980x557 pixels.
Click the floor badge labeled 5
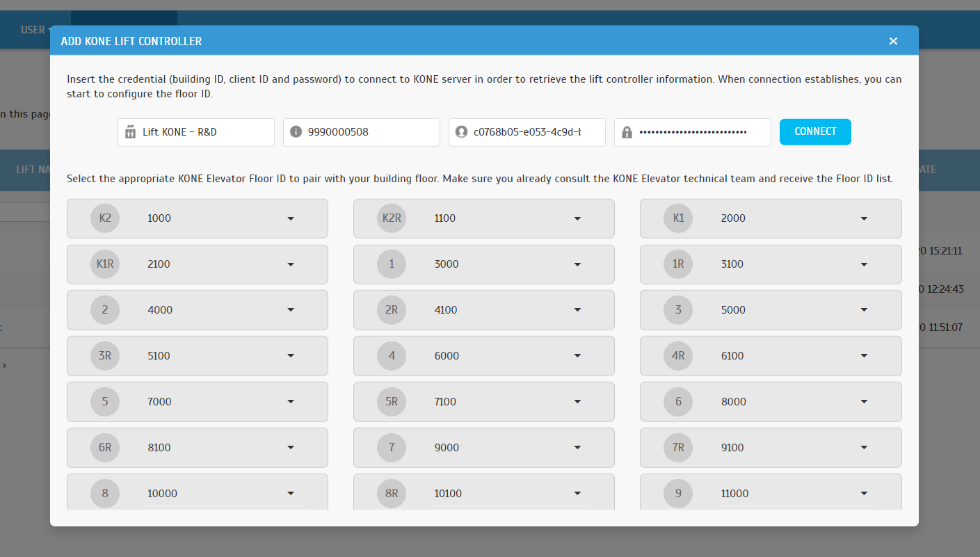click(x=105, y=402)
